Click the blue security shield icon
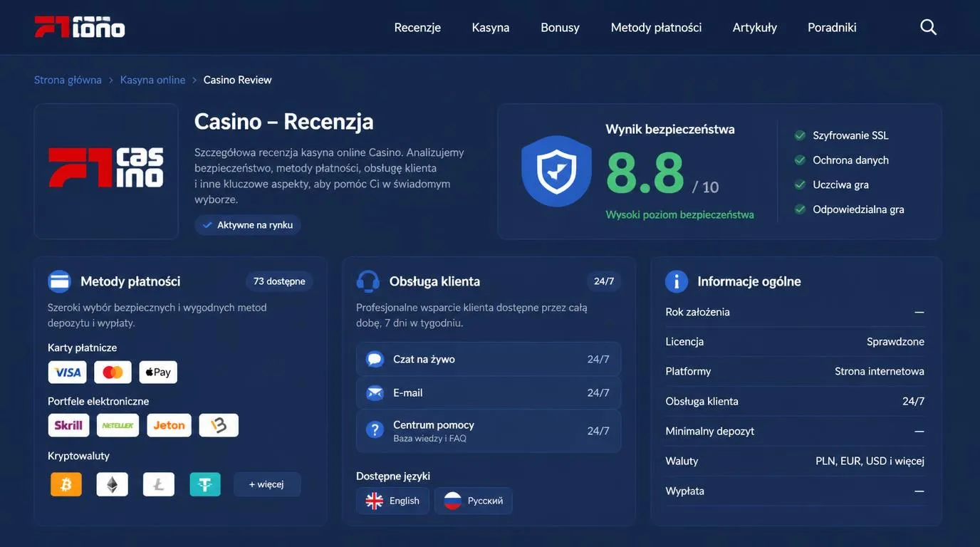The height and width of the screenshot is (547, 980). click(x=557, y=171)
